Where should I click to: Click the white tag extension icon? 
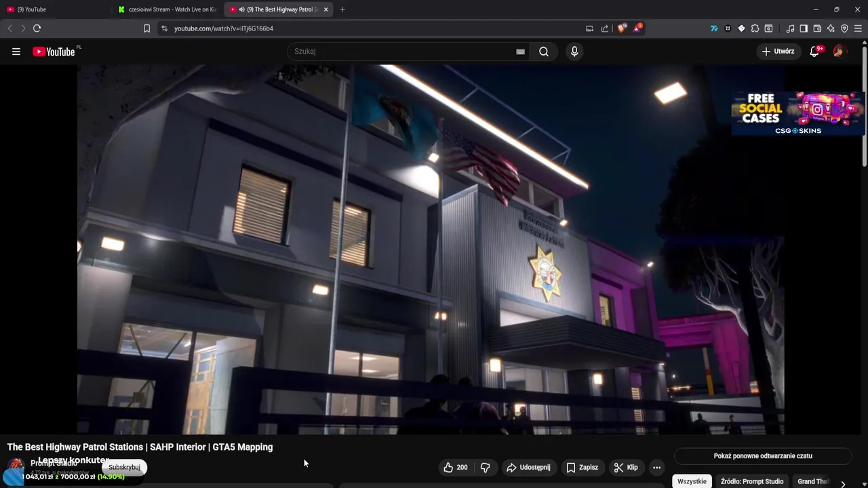click(x=741, y=28)
